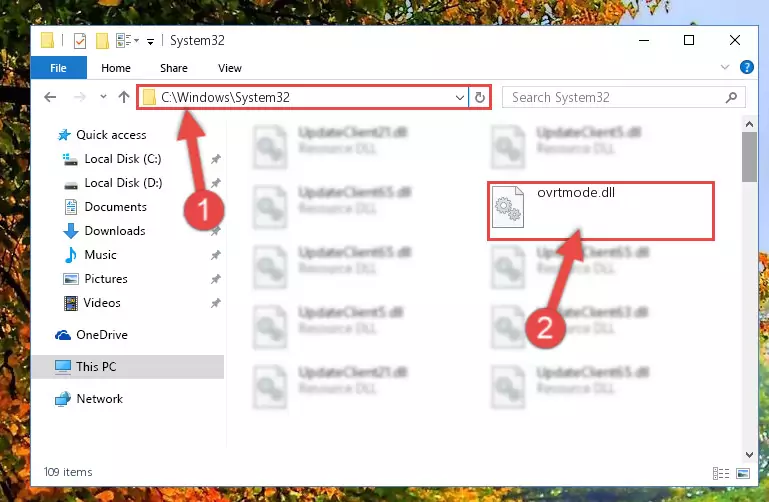Viewport: 769px width, 502px height.
Task: Click the view options icon in quick toolbar
Action: coord(124,41)
